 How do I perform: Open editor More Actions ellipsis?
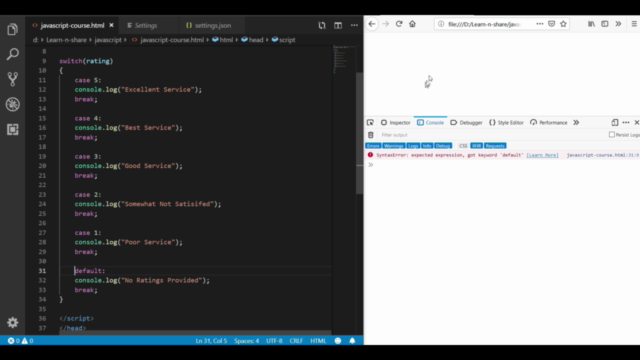(354, 25)
